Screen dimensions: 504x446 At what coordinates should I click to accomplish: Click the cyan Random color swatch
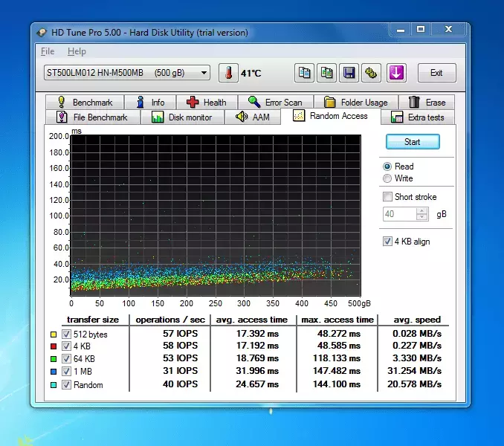pos(54,385)
